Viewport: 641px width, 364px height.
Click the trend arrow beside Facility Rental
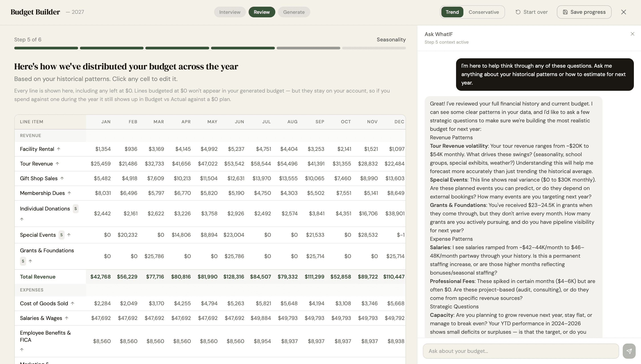coord(59,149)
